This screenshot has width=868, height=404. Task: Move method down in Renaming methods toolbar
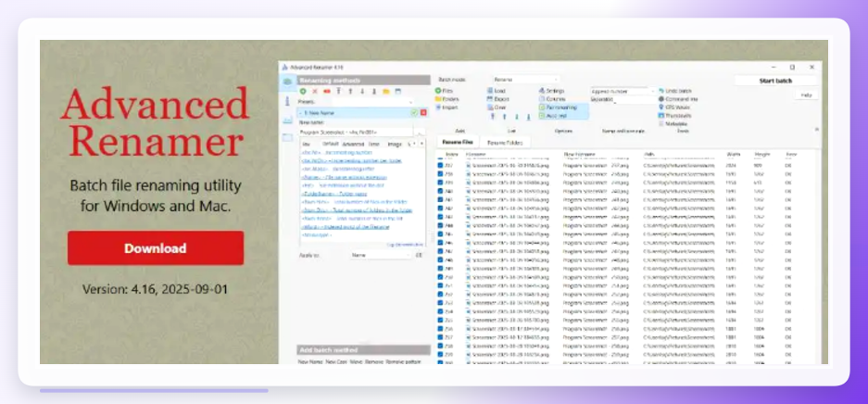362,91
